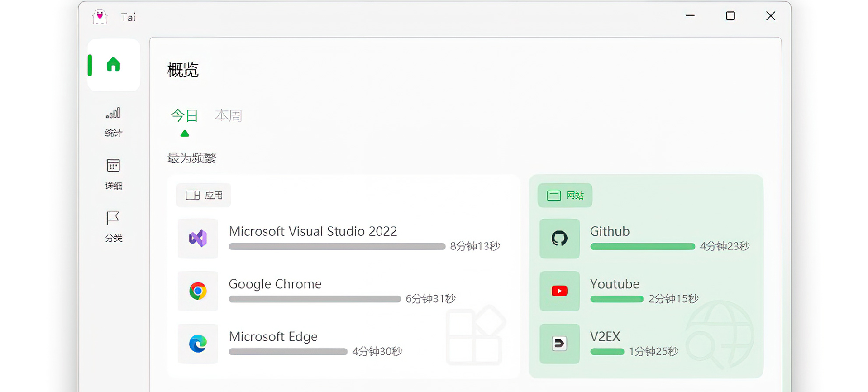Click the Google Chrome usage progress bar
This screenshot has width=868, height=392.
pyautogui.click(x=315, y=299)
